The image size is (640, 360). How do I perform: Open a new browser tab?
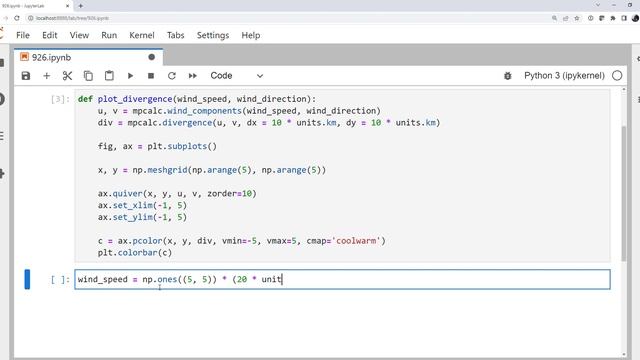coord(80,6)
